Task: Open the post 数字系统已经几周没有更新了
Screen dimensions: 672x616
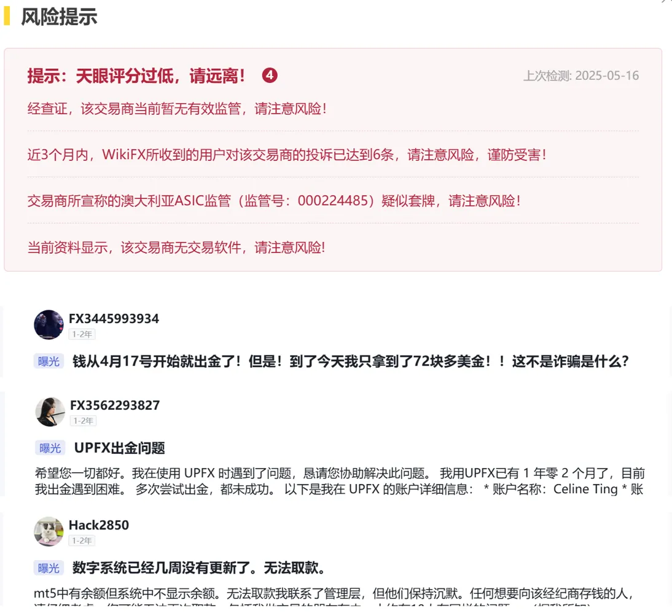Action: pos(199,568)
